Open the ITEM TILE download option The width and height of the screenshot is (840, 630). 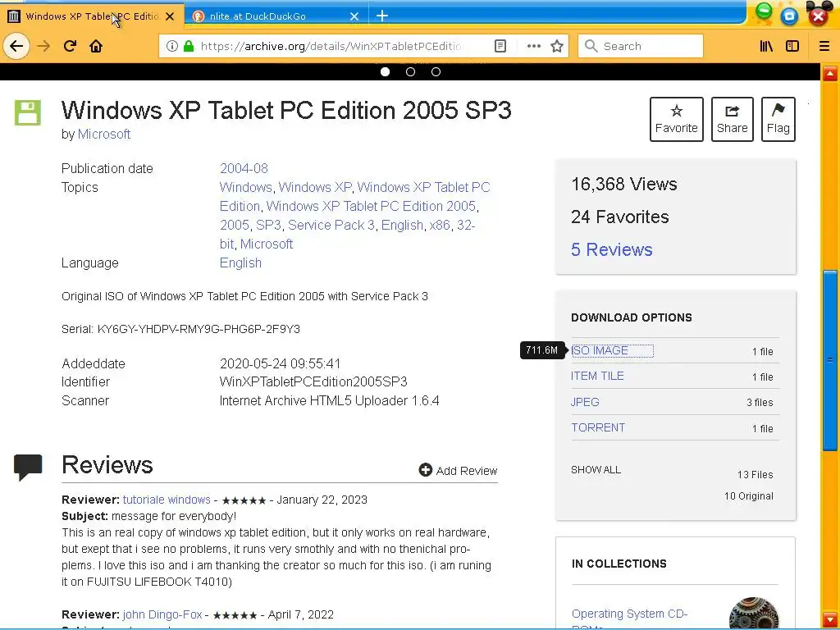pos(597,376)
